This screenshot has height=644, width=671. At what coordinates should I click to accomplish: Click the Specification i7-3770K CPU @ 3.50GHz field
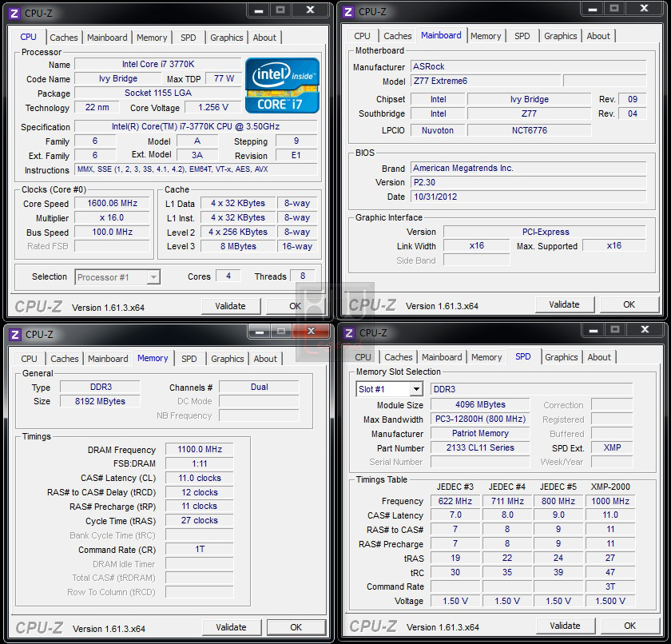[x=196, y=127]
